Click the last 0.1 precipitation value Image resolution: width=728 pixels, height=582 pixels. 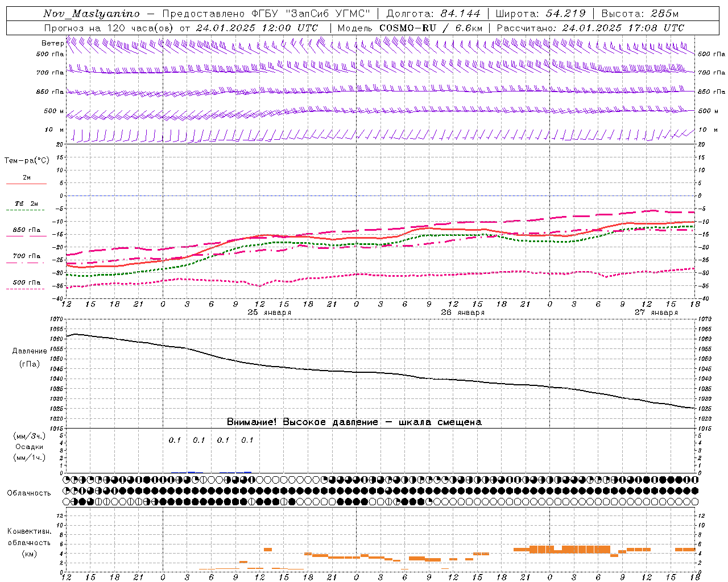click(247, 440)
